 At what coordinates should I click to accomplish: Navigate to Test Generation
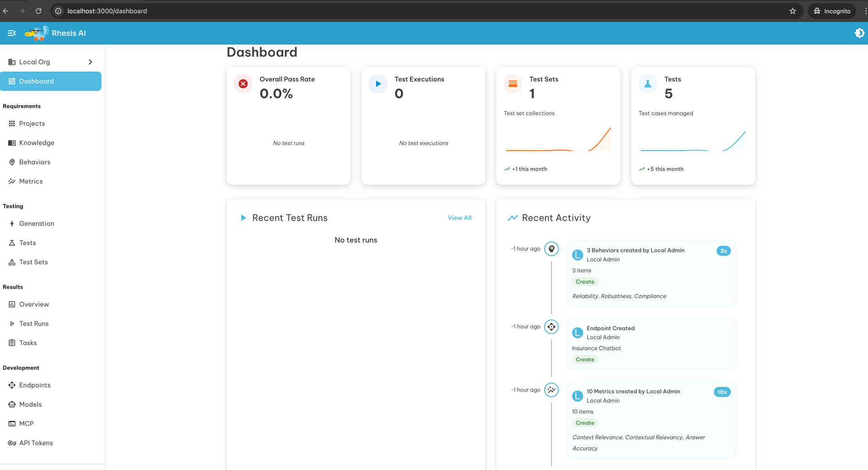click(36, 223)
